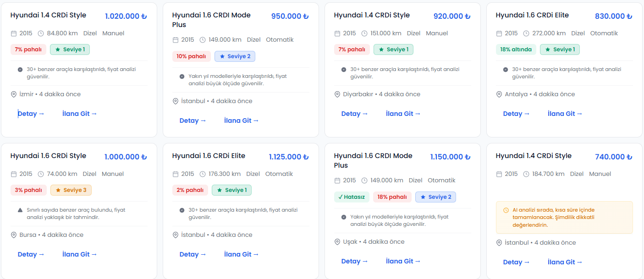Image resolution: width=644 pixels, height=279 pixels.
Task: Click the clock icon beside 151.000 km
Action: (x=364, y=33)
